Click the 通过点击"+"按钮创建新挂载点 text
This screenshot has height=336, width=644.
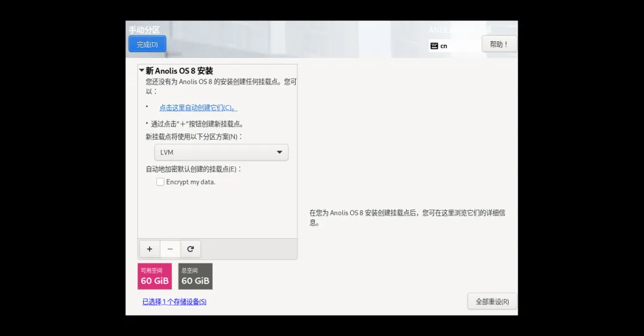[197, 124]
